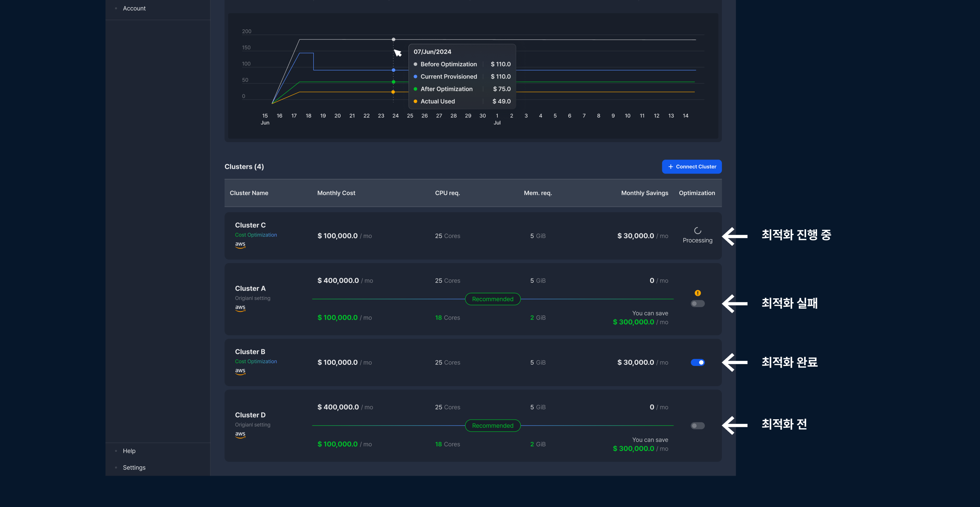Click the Recommended badge in Cluster A row
This screenshot has width=980, height=507.
click(493, 299)
